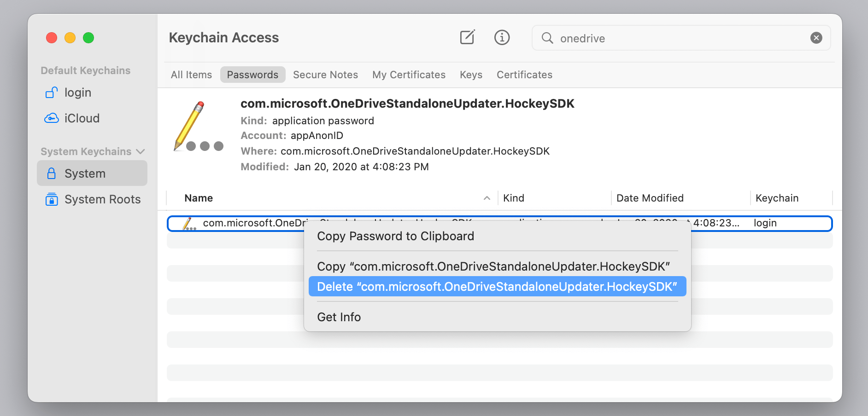Click the "appAnonID" account value
Screen dimensions: 868x416
pos(317,136)
